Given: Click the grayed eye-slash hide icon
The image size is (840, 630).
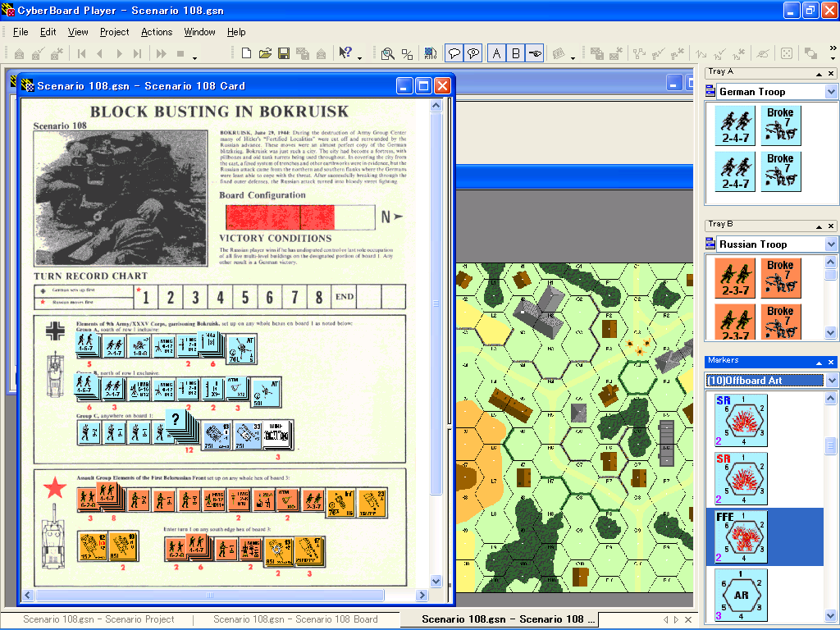Looking at the screenshot, I should coord(763,53).
